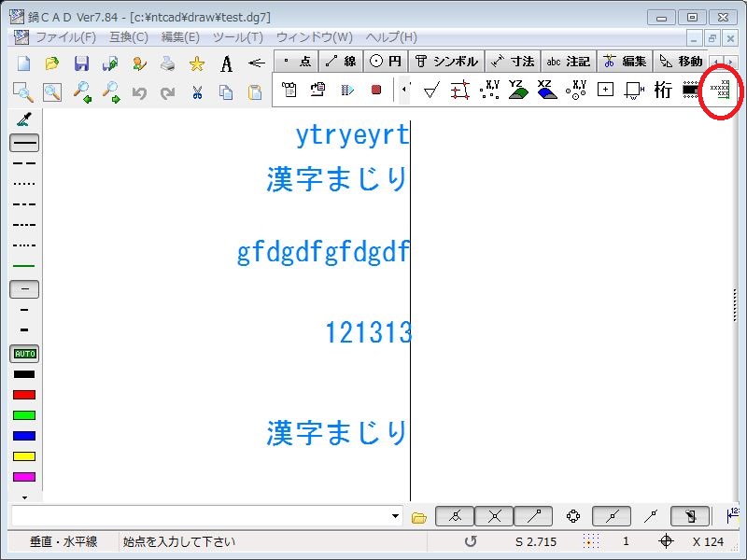Select the dotted line type
Image resolution: width=747 pixels, height=560 pixels.
point(24,184)
